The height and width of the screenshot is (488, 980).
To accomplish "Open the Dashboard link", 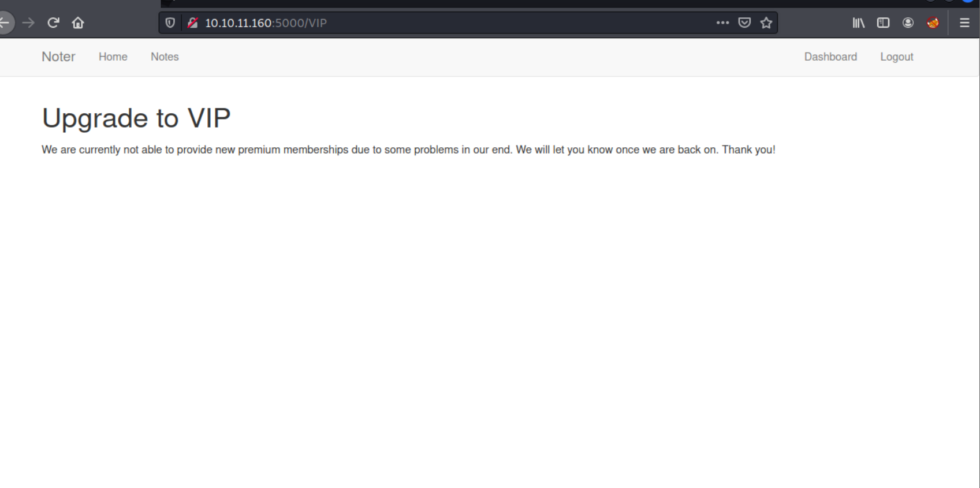I will point(830,57).
